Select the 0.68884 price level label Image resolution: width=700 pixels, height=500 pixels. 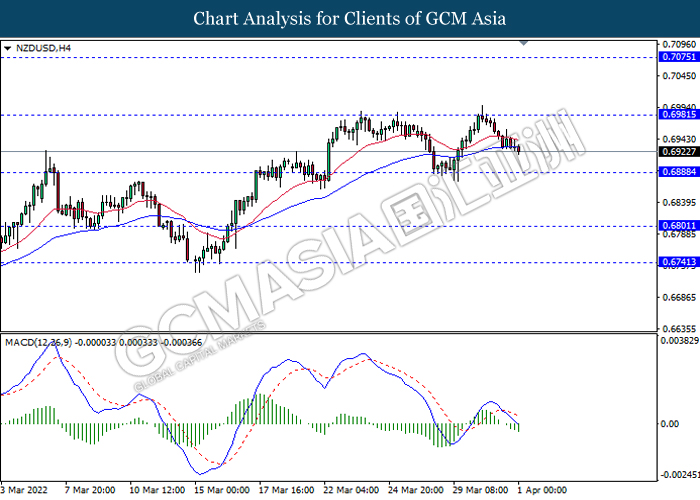(679, 172)
